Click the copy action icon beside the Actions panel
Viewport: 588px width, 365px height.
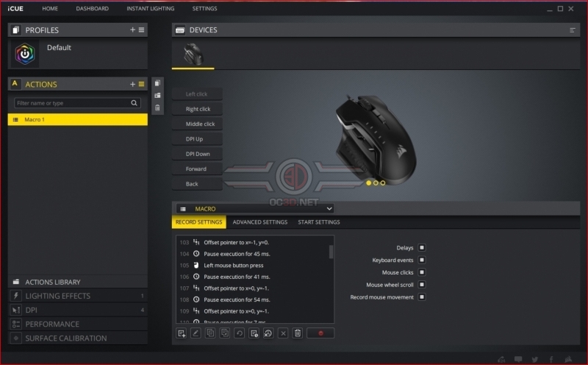point(157,83)
